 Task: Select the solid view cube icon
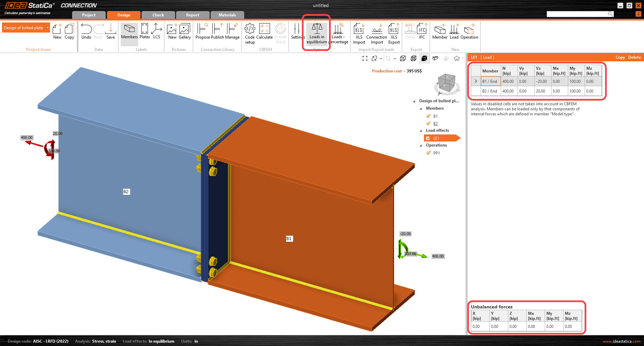(x=424, y=58)
